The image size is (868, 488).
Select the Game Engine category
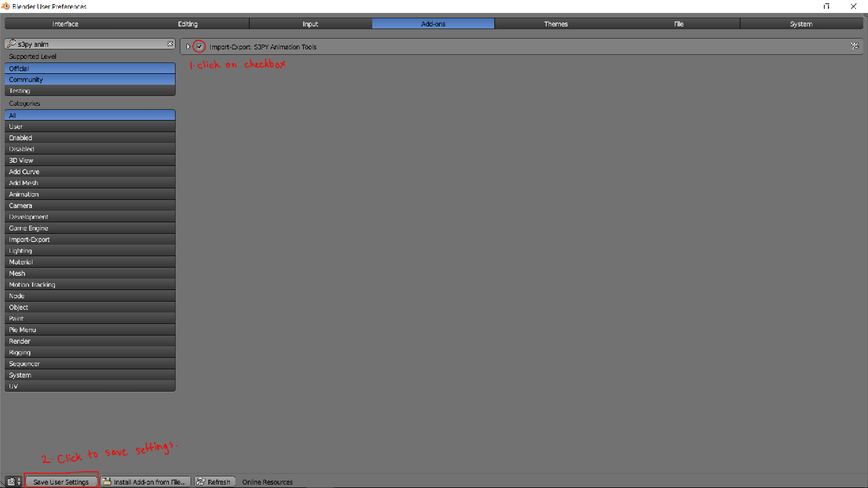point(90,228)
